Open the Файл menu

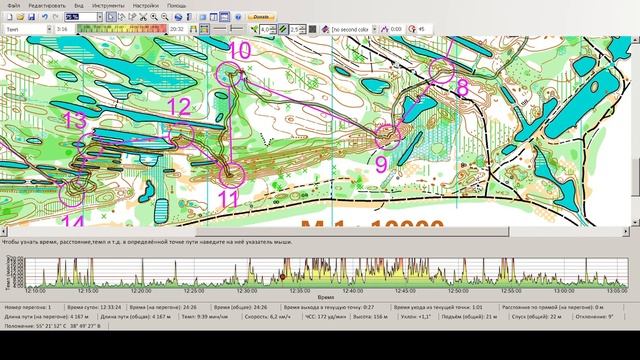coord(13,6)
